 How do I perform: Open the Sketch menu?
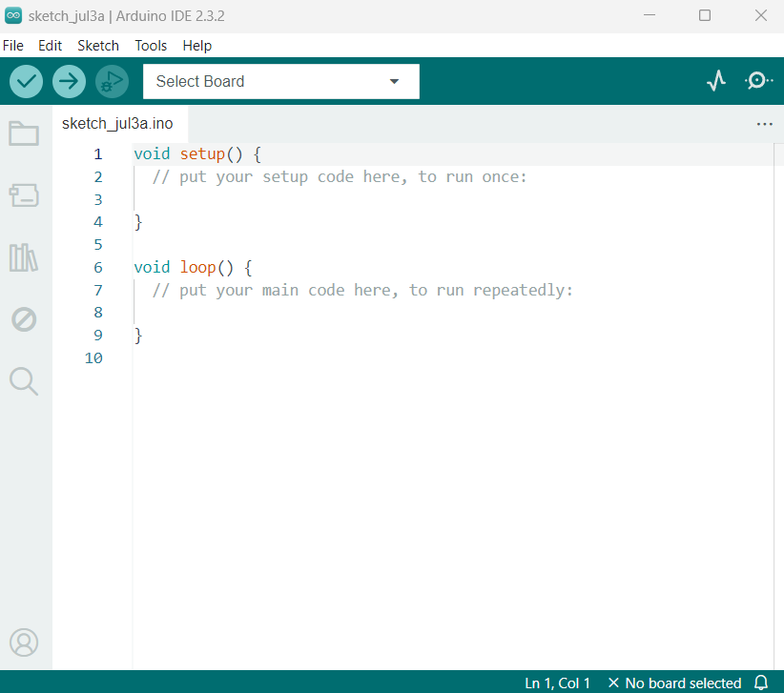(98, 46)
